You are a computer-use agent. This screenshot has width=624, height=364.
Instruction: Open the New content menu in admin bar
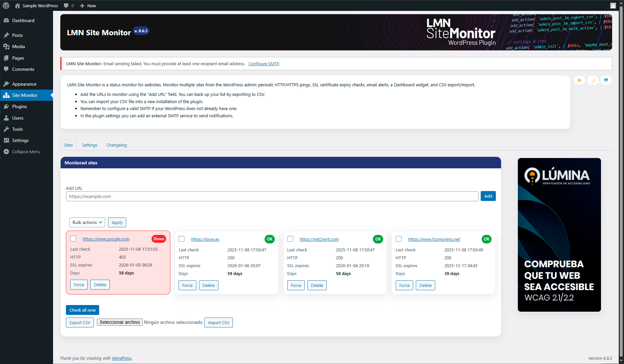88,6
